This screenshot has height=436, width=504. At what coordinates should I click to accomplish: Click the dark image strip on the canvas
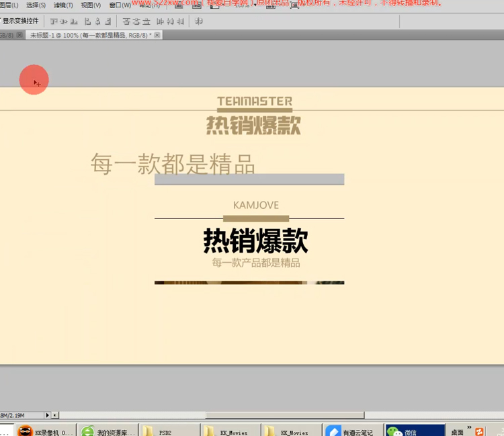coord(249,282)
